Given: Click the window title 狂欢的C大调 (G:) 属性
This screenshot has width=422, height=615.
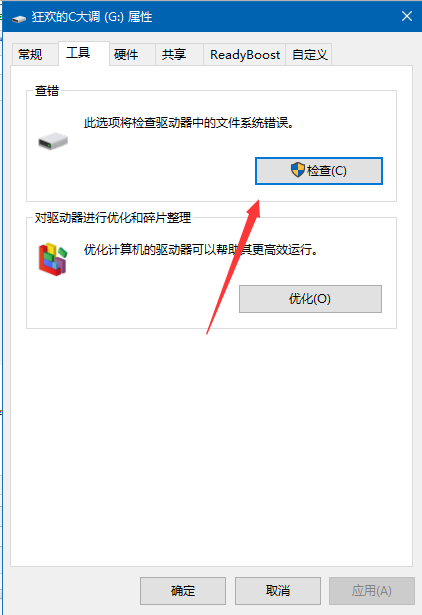Looking at the screenshot, I should tap(92, 17).
